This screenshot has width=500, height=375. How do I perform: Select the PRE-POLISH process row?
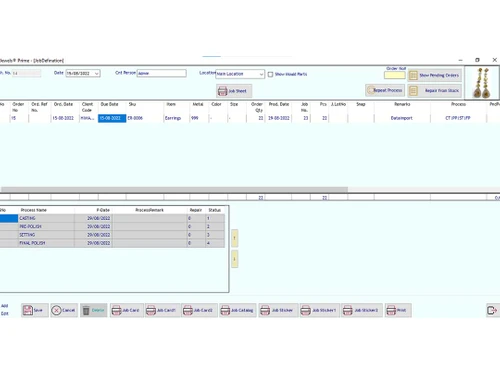point(112,227)
